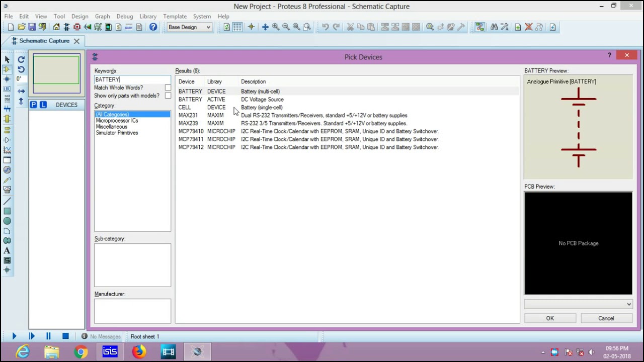644x362 pixels.
Task: Select Simulator Primitives category
Action: [x=117, y=133]
